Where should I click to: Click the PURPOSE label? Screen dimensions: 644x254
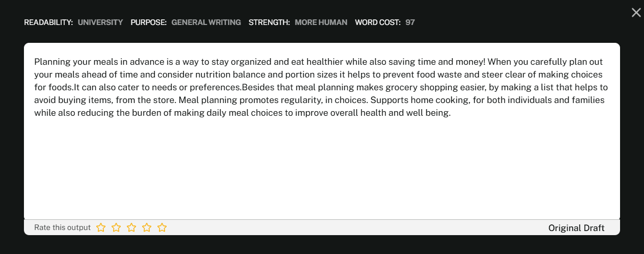pos(148,22)
